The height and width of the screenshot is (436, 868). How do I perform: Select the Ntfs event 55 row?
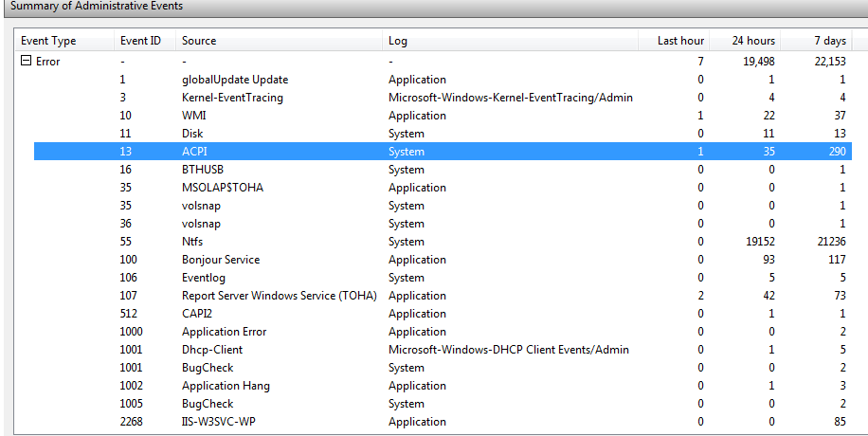[192, 242]
